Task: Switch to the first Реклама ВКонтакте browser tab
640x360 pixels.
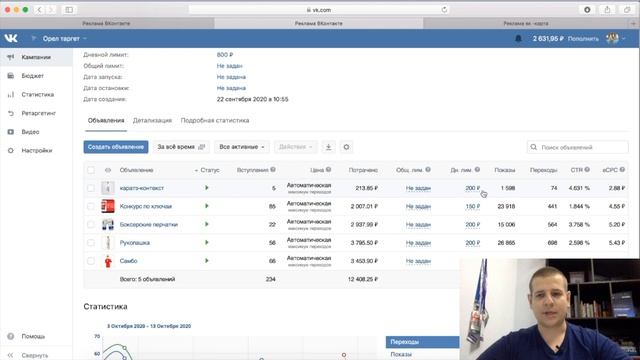Action: 107,23
